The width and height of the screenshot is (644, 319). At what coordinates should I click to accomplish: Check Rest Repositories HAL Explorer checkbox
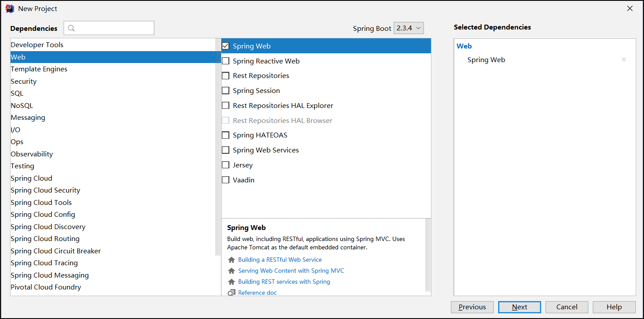click(x=225, y=106)
